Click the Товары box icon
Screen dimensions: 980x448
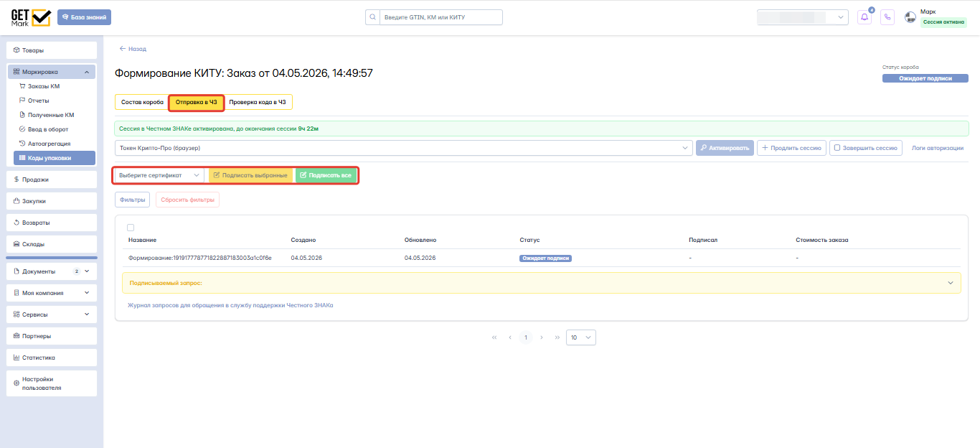pyautogui.click(x=17, y=50)
